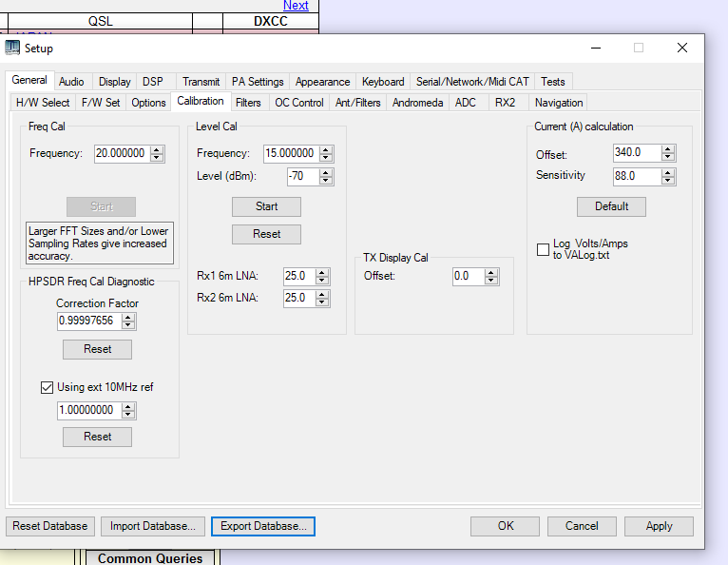Click the Correction Factor input field
The image size is (728, 565).
88,321
